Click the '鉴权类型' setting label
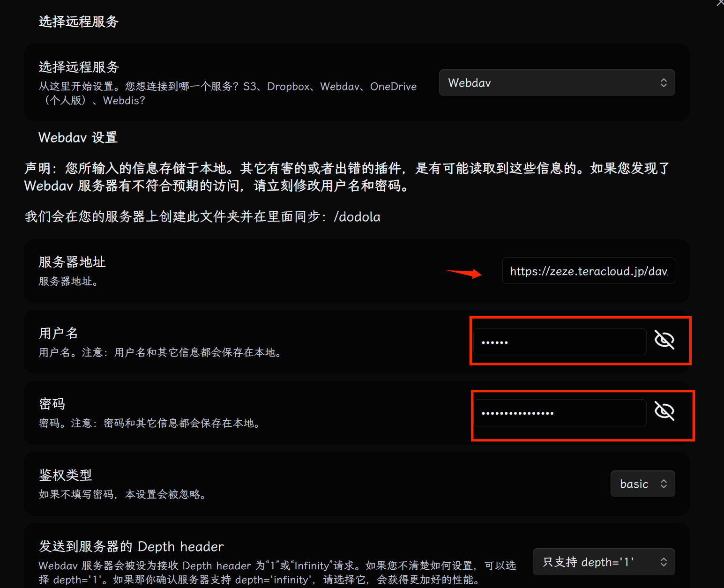 click(x=65, y=475)
